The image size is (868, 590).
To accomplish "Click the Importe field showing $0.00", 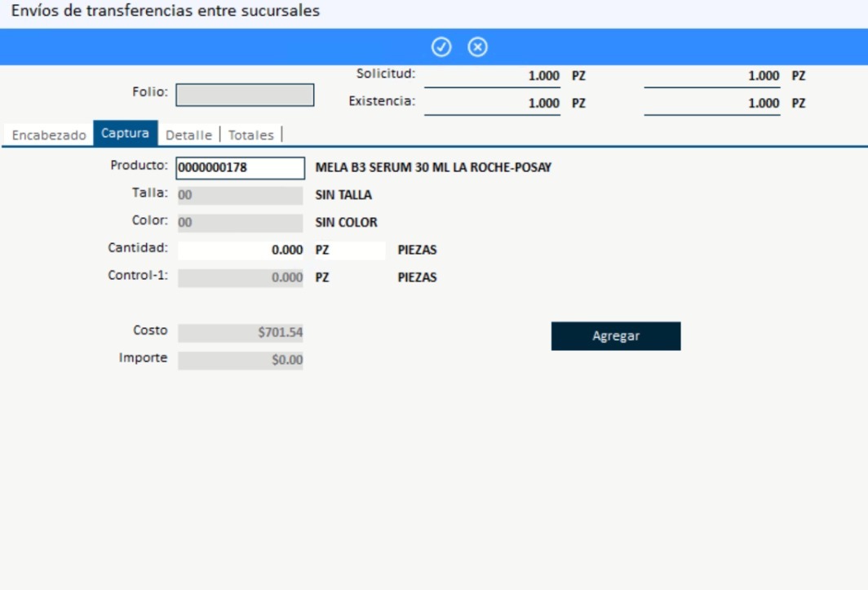I will point(241,360).
